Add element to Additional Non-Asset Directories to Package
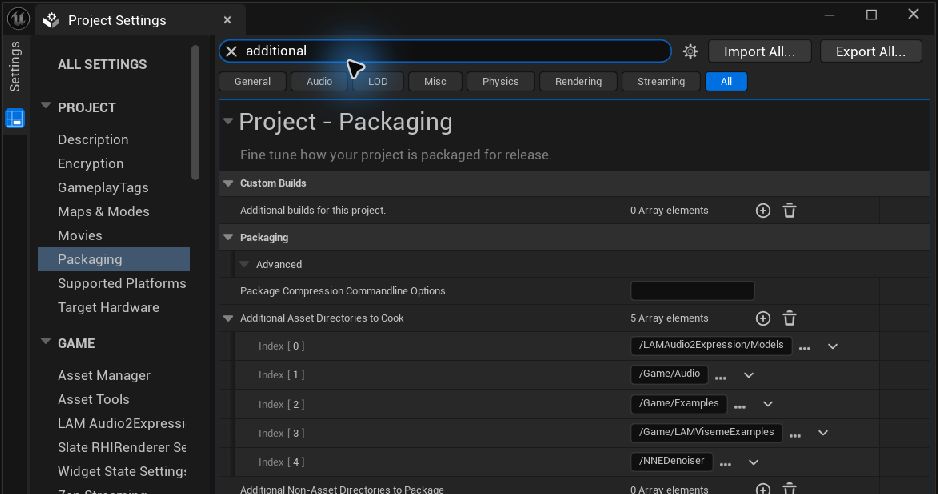The width and height of the screenshot is (938, 494). tap(763, 489)
